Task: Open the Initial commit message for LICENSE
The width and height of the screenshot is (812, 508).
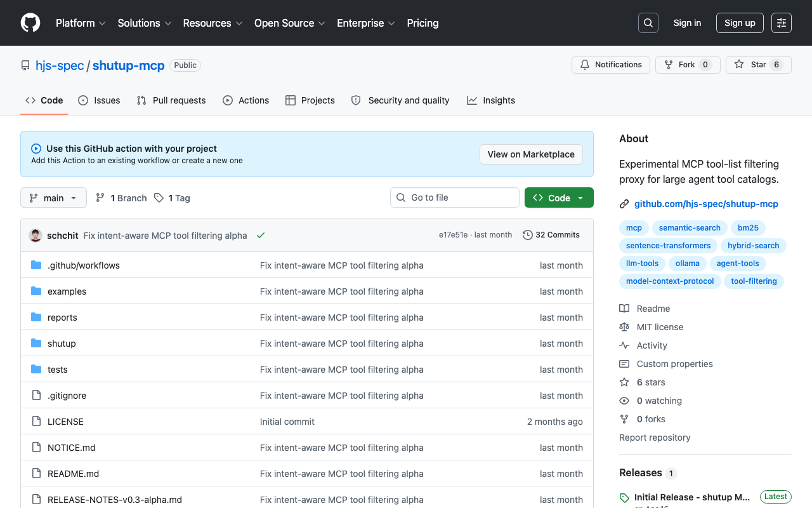Action: point(287,422)
